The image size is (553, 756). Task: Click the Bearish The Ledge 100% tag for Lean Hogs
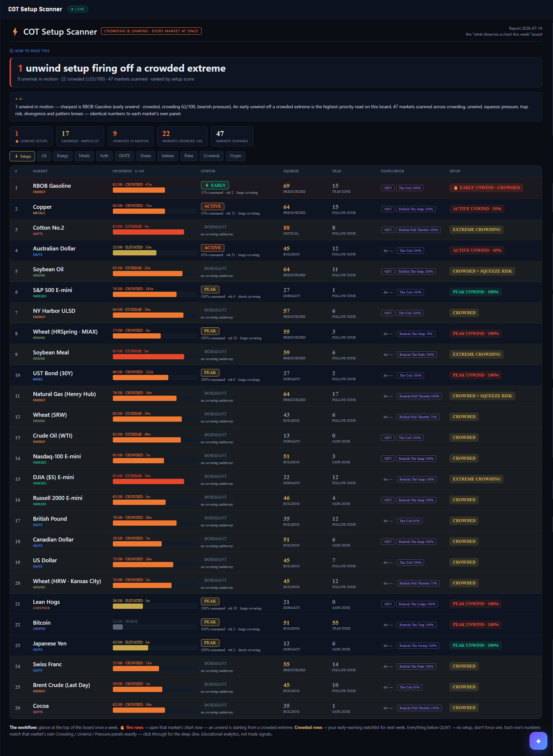pos(417,604)
